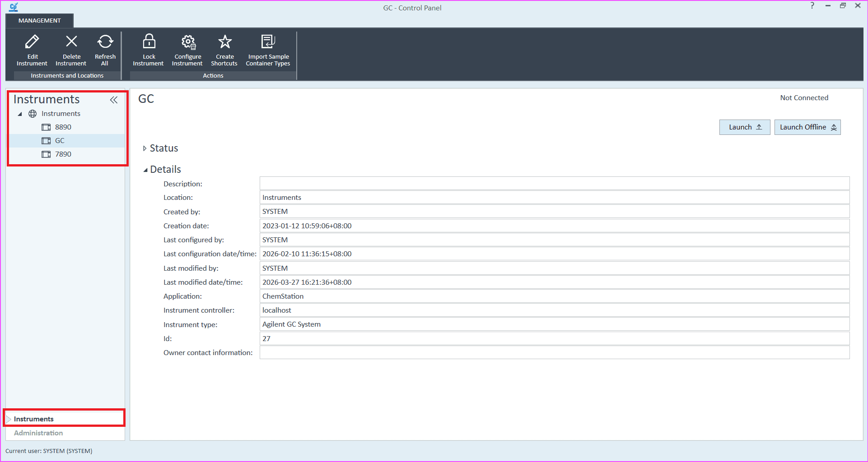
Task: Click the Instruments and Locations group label
Action: (67, 75)
